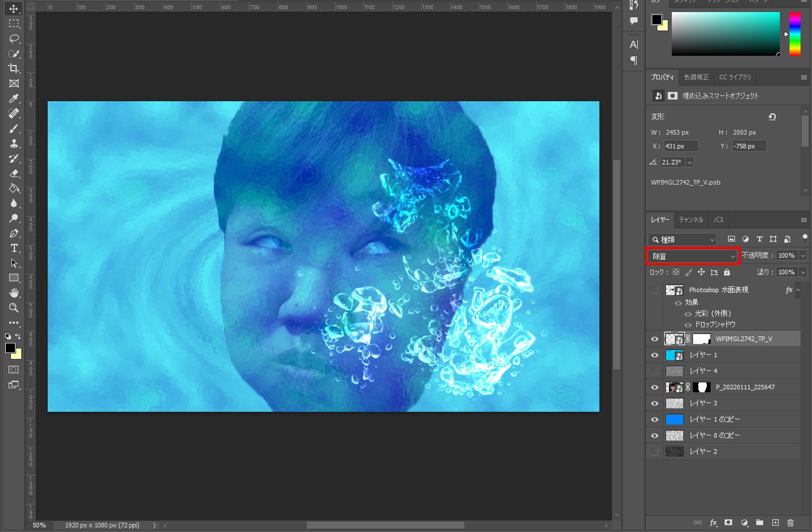Click the create new layer icon
The width and height of the screenshot is (812, 532).
click(775, 522)
